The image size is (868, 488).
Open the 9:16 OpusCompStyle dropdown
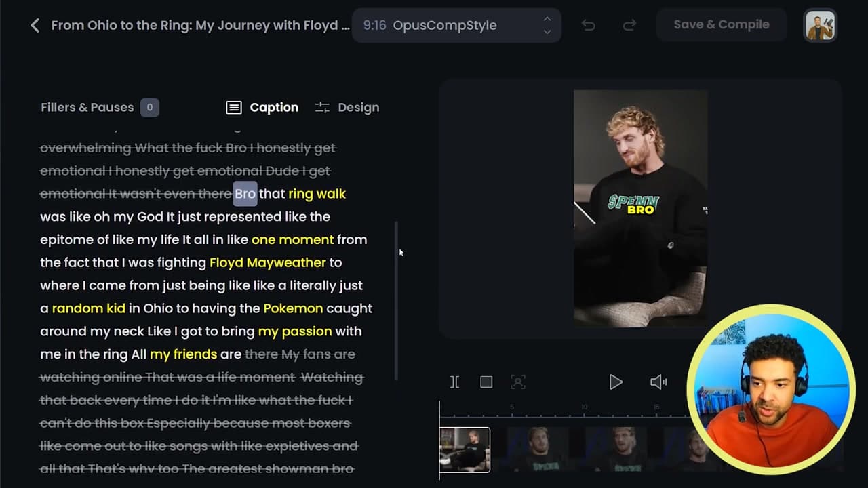click(456, 26)
